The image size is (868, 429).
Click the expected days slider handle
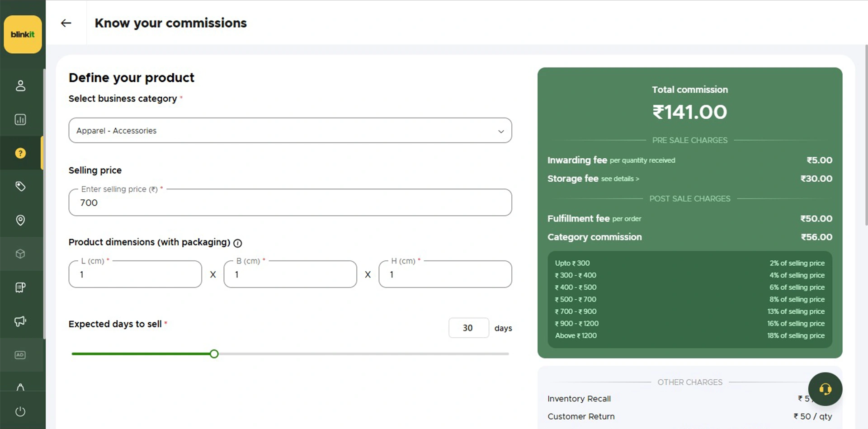point(214,354)
